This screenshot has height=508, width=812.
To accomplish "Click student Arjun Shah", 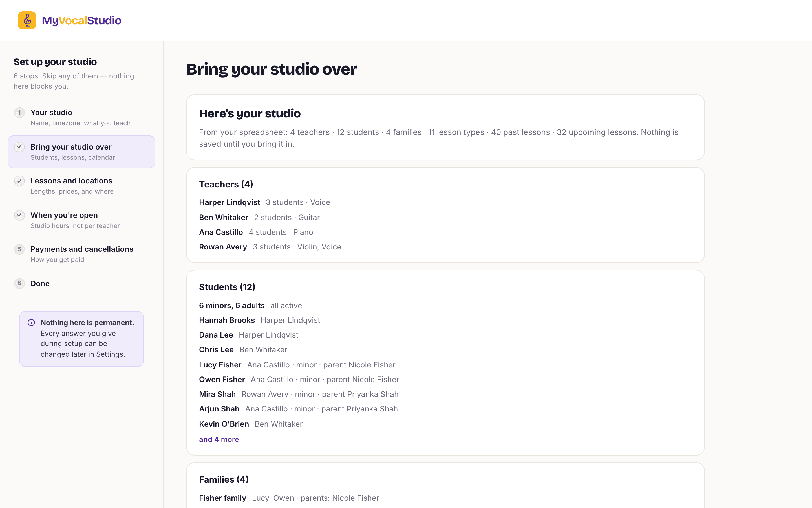I will click(x=219, y=409).
